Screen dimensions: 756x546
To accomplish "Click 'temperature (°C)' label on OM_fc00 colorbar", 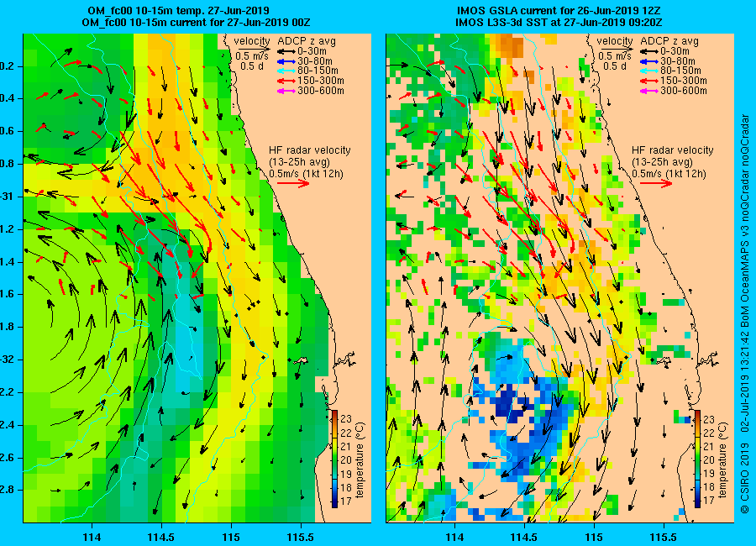I will click(360, 460).
